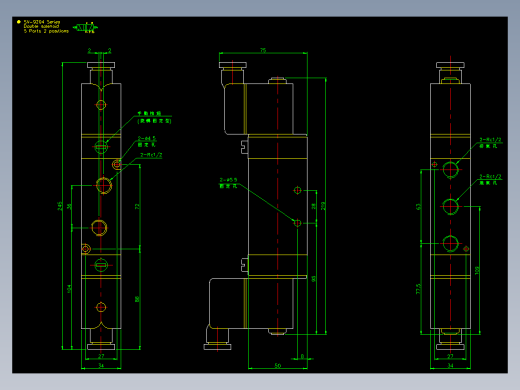Click the pneumatic valve schematic symbol at top-left
The height and width of the screenshot is (390, 520).
(x=85, y=28)
